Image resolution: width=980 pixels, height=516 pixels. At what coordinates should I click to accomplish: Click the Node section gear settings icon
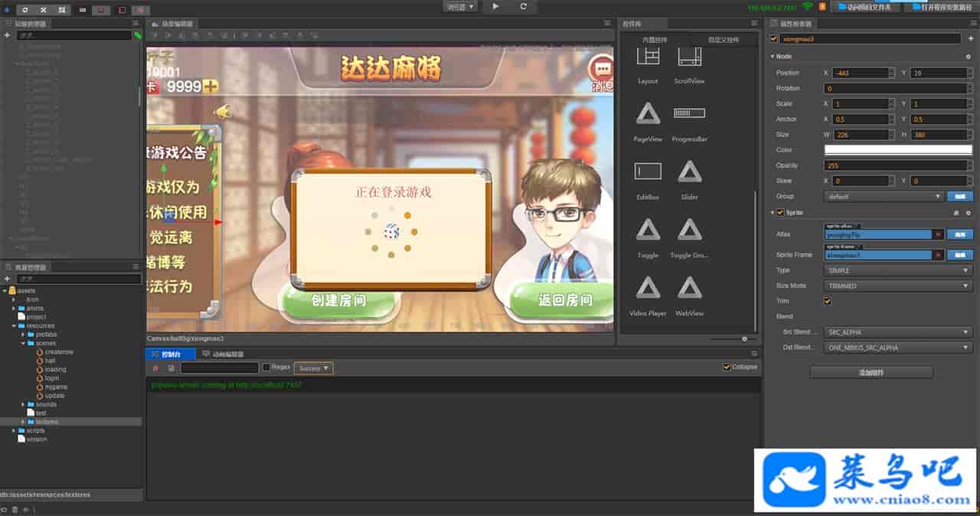969,57
